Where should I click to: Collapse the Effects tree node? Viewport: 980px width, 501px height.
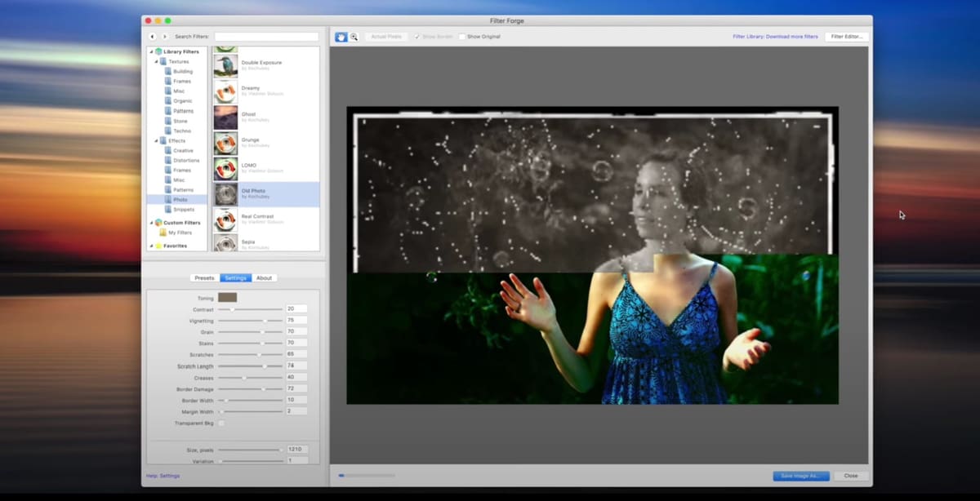point(156,140)
